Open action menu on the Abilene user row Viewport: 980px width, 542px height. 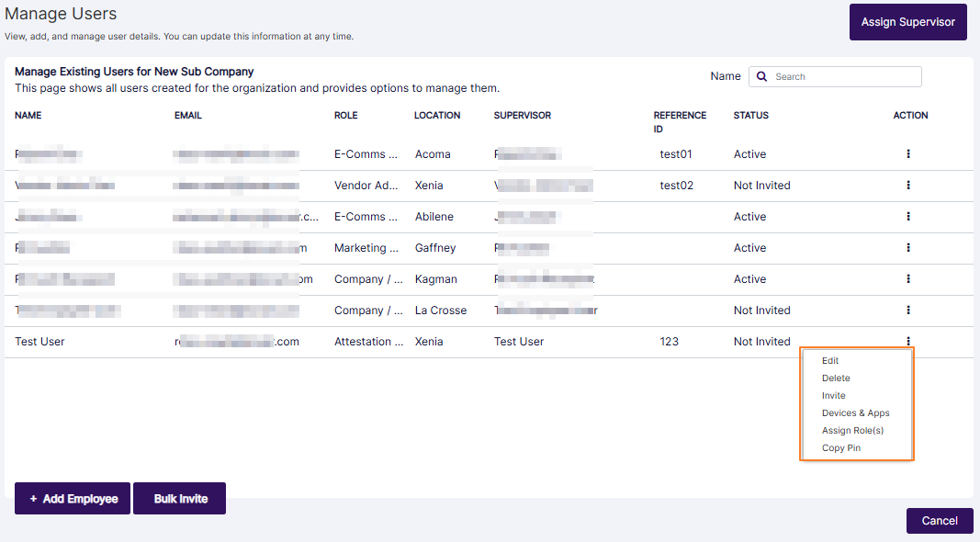[x=907, y=216]
